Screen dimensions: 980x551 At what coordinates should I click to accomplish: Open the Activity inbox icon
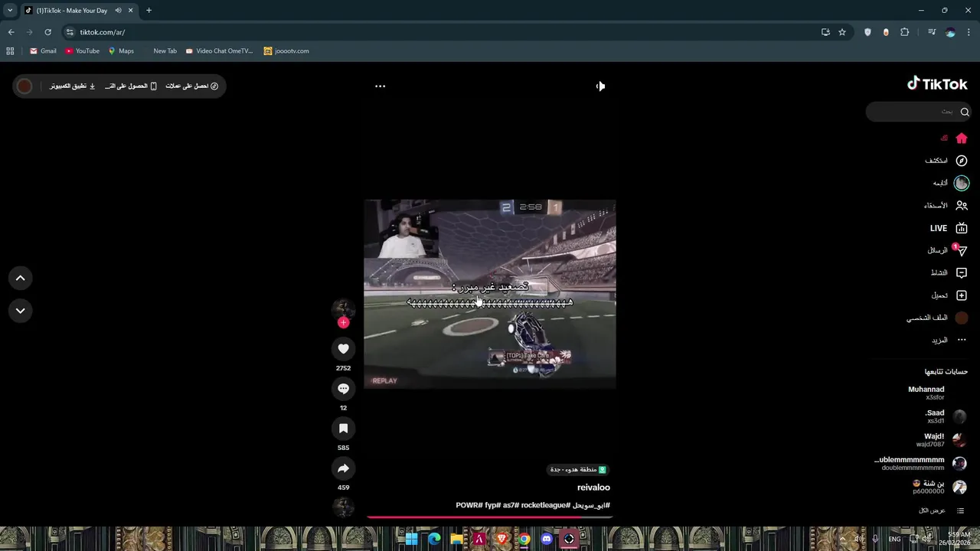point(962,272)
